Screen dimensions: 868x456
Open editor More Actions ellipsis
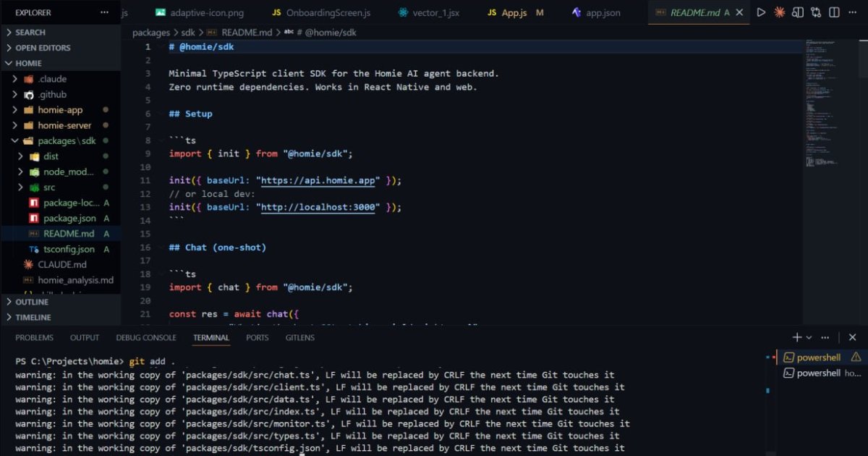tap(853, 12)
